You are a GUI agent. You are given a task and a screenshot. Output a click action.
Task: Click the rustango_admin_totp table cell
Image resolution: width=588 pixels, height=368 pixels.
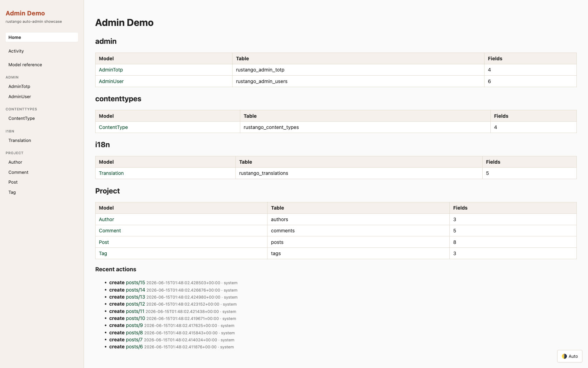click(358, 70)
